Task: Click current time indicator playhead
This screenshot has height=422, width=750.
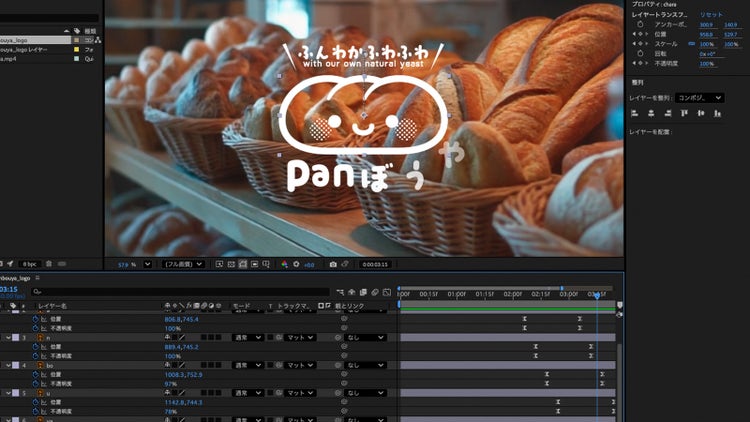Action: 597,296
